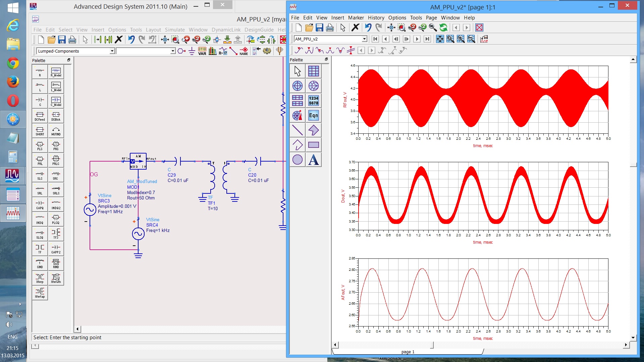Click the data display pointer tool
Viewport: 644px width, 362px height.
point(297,71)
